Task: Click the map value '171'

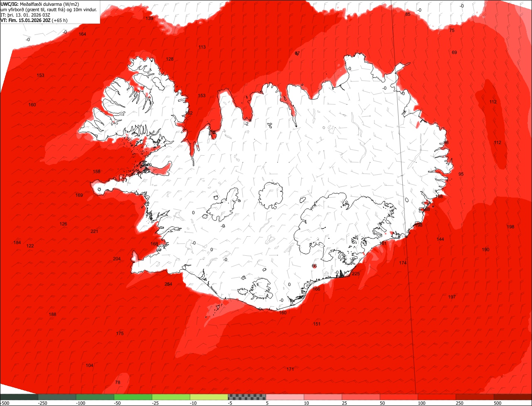Action: (x=290, y=369)
